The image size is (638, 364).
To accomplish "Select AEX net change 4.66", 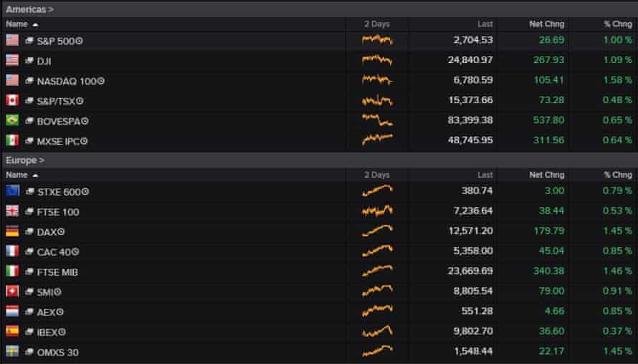I will 554,311.
